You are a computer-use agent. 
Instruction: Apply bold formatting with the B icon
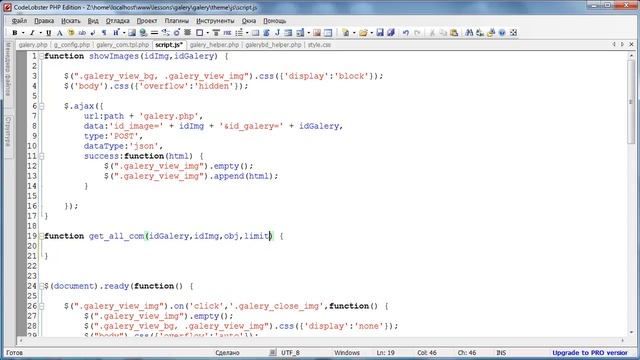(14, 33)
